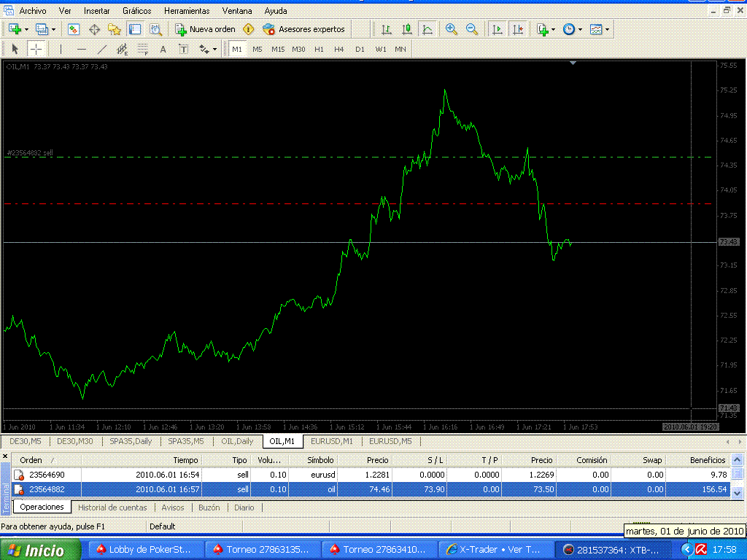Screen dimensions: 747x560
Task: Switch timeframe to MN
Action: coord(400,49)
